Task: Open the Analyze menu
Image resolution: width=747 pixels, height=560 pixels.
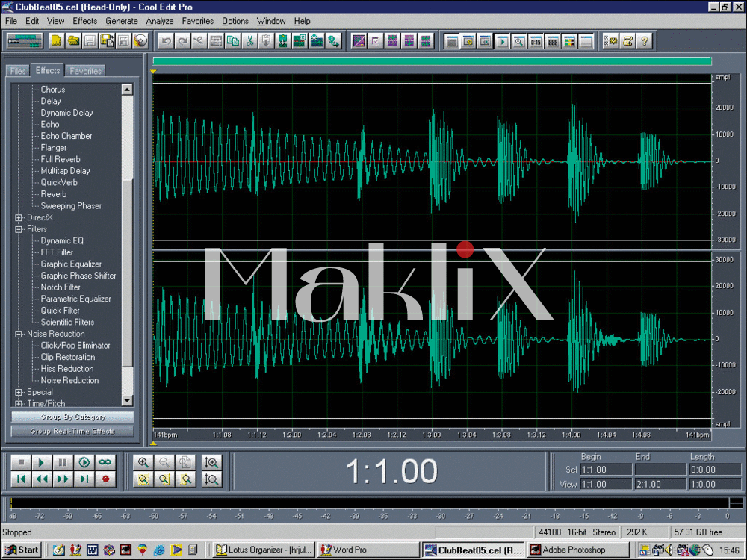Action: coord(159,21)
